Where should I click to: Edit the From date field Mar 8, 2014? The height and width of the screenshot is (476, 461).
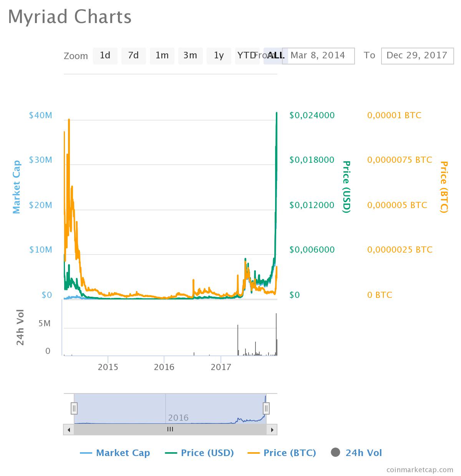(x=318, y=56)
